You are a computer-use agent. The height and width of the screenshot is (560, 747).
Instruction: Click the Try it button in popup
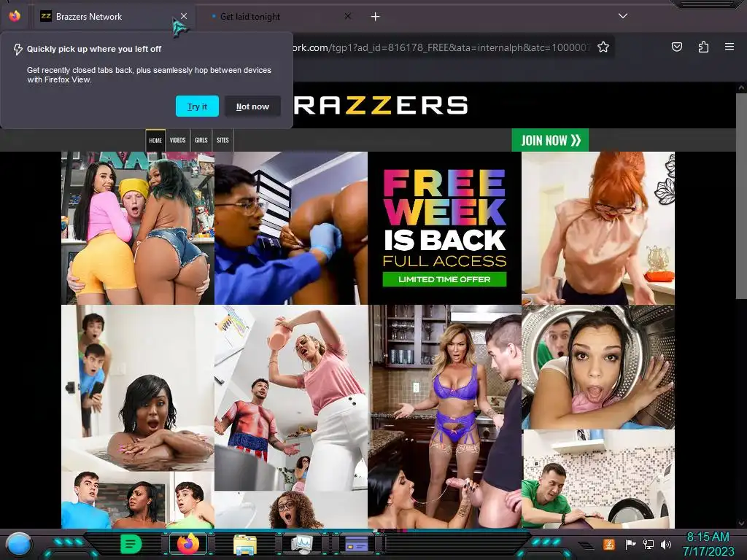pyautogui.click(x=197, y=106)
